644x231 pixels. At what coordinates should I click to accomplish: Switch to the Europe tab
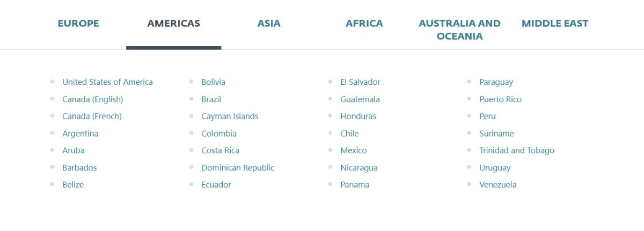(78, 24)
